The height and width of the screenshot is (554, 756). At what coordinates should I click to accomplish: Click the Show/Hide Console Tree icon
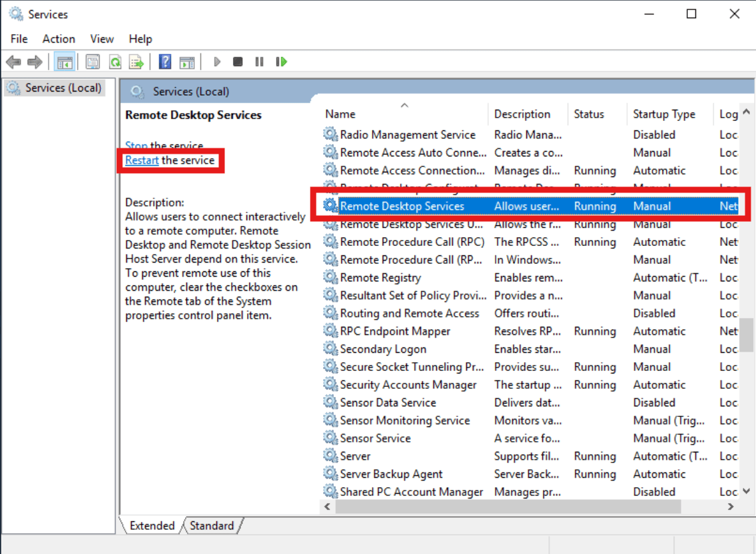[x=64, y=61]
